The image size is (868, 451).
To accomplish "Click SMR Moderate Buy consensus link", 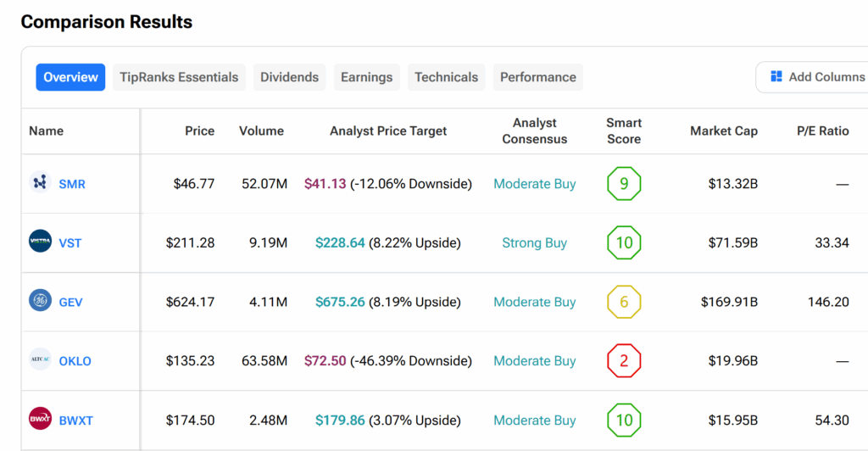I will [535, 184].
